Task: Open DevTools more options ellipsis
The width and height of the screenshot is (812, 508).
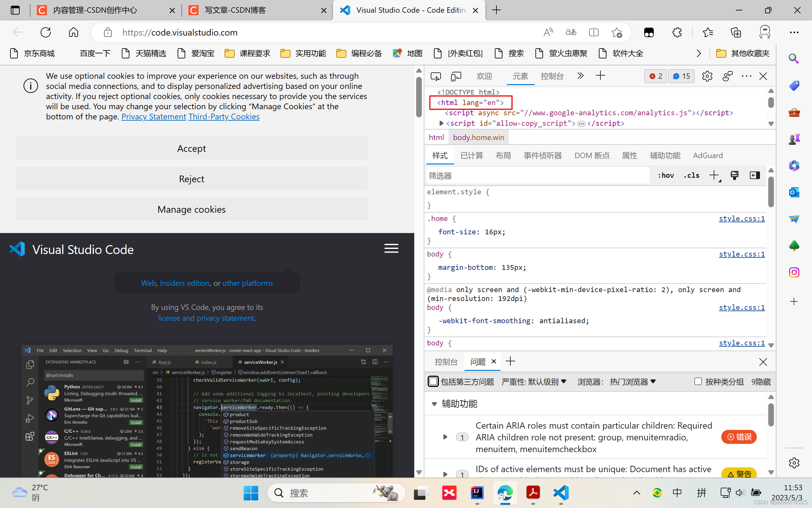Action: point(746,76)
